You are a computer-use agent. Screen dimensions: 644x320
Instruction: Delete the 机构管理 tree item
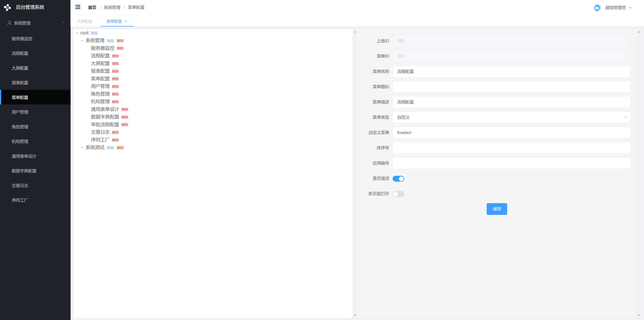click(x=116, y=102)
